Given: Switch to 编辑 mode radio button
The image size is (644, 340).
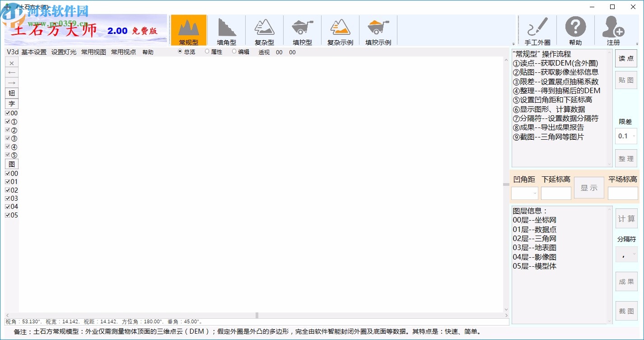Looking at the screenshot, I should tap(233, 52).
